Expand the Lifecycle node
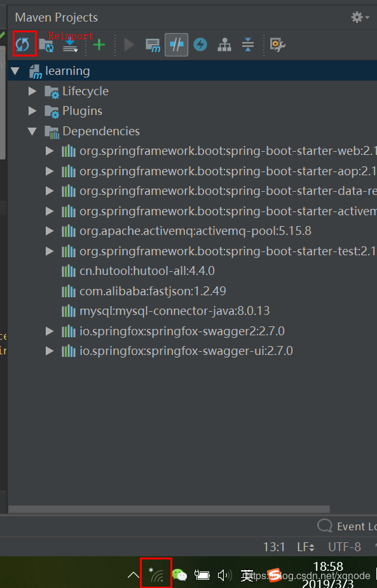This screenshot has width=377, height=588. pos(32,91)
